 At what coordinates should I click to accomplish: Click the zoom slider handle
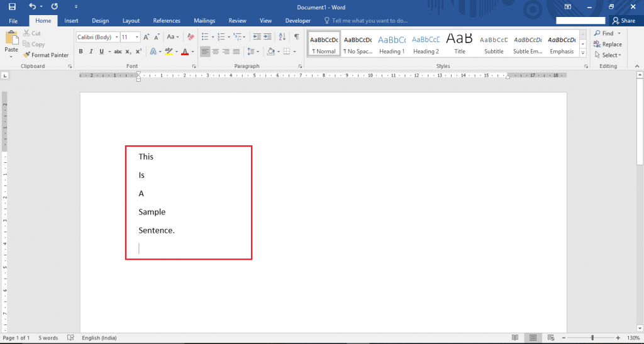pyautogui.click(x=592, y=338)
